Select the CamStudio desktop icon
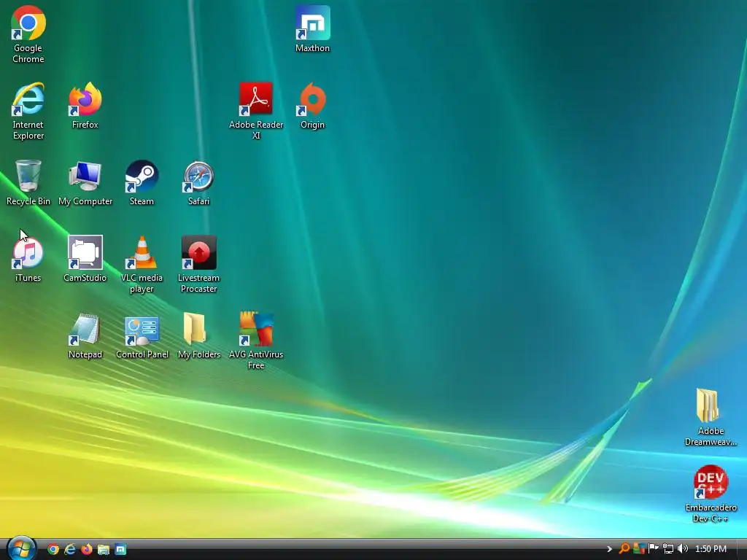747x560 pixels. pyautogui.click(x=85, y=259)
